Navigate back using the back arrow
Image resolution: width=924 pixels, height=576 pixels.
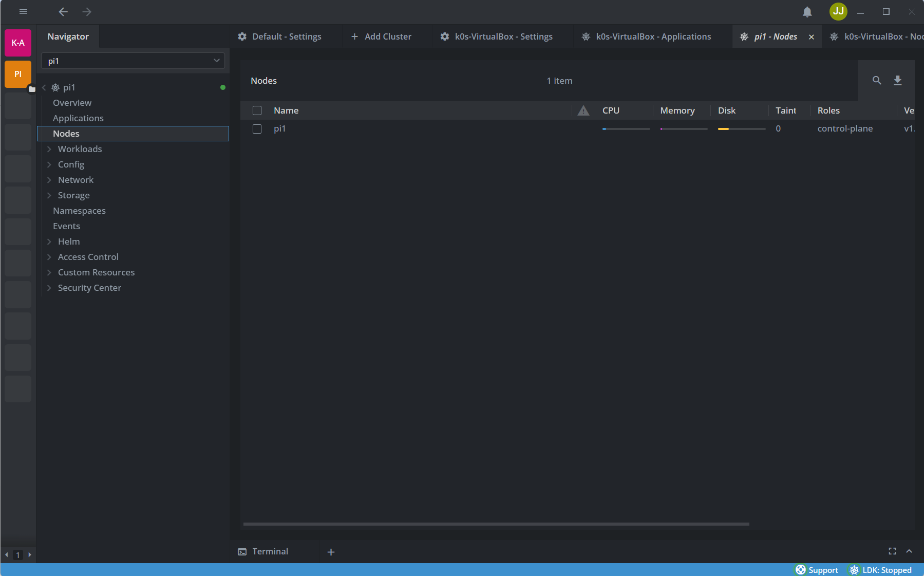pos(63,11)
